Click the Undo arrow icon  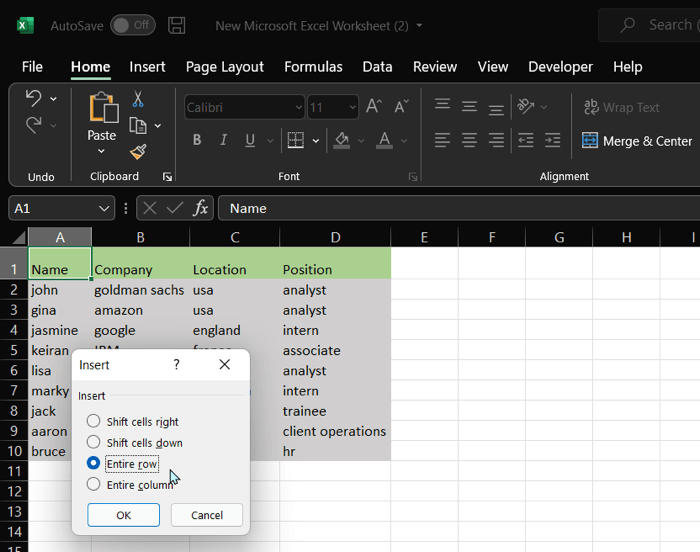[33, 98]
